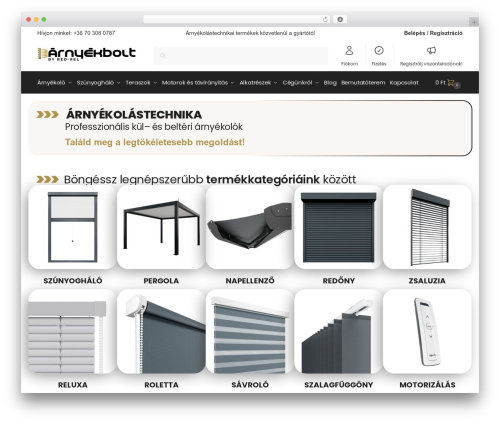Open the Sávroló category image
500x423 pixels.
[x=250, y=331]
